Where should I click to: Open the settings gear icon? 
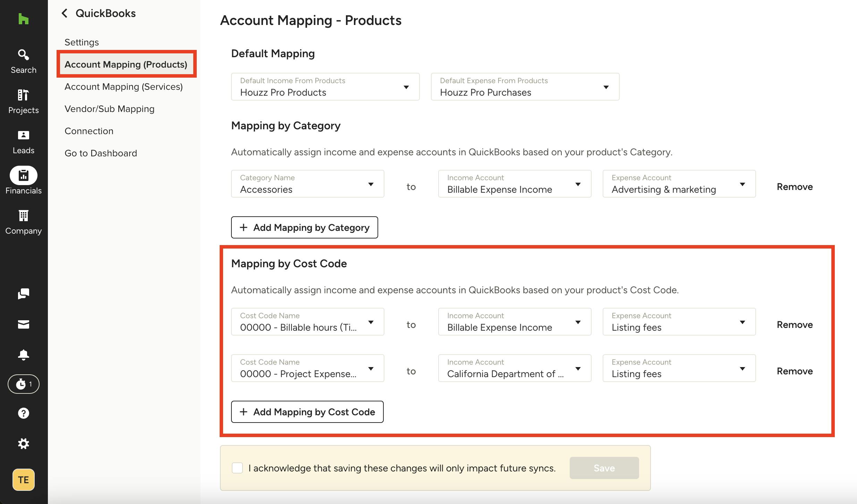[23, 444]
